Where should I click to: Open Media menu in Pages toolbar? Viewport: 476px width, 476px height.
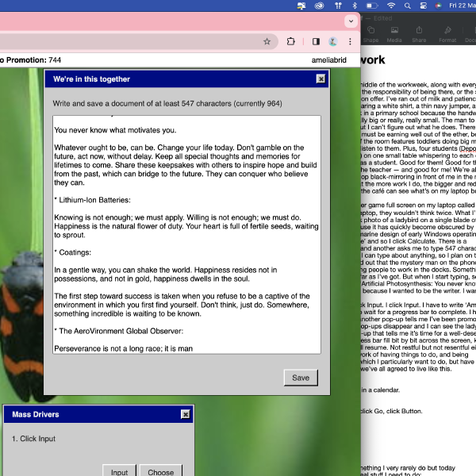[x=394, y=35]
